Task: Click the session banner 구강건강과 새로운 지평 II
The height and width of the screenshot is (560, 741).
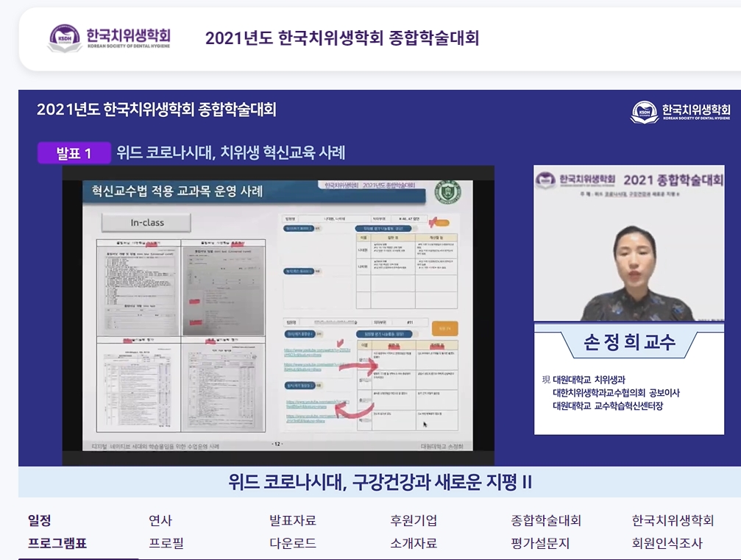Action: click(x=380, y=483)
